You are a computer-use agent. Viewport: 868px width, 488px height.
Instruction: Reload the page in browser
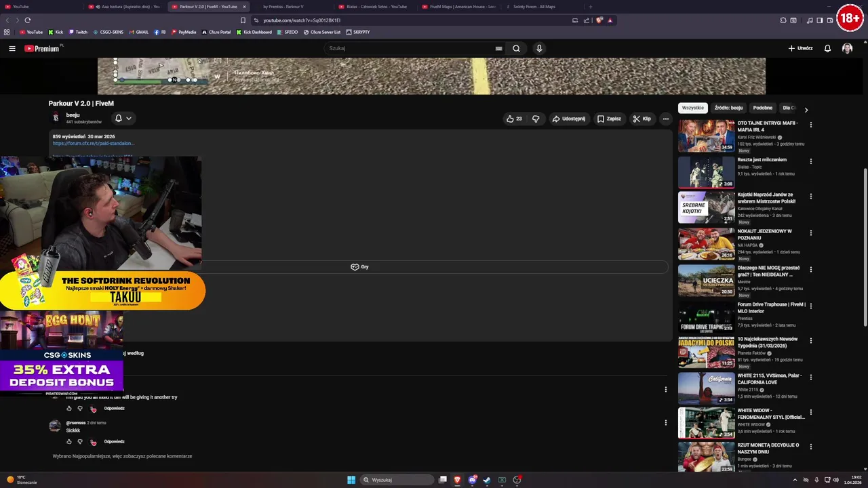coord(27,20)
